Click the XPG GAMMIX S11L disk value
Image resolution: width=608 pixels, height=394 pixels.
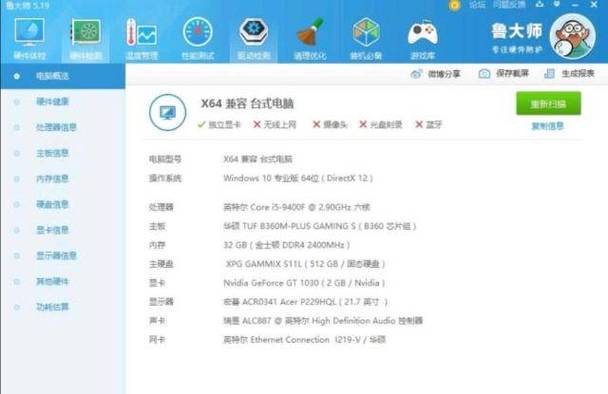pos(305,264)
